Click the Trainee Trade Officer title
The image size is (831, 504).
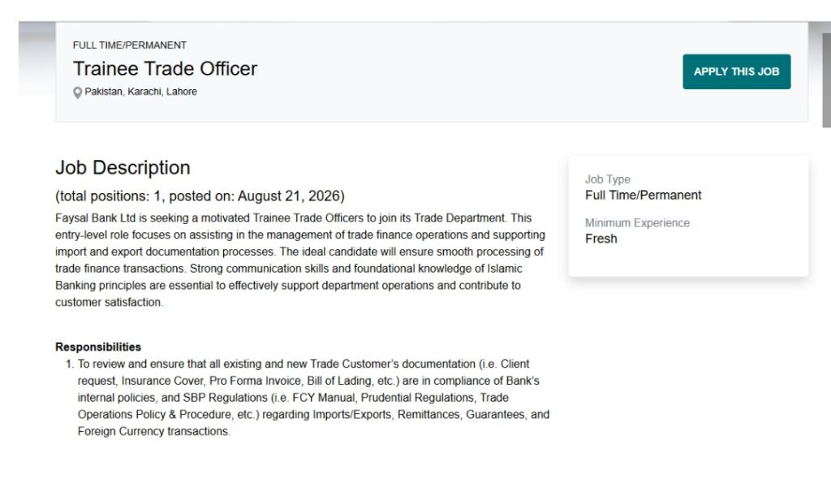tap(165, 69)
